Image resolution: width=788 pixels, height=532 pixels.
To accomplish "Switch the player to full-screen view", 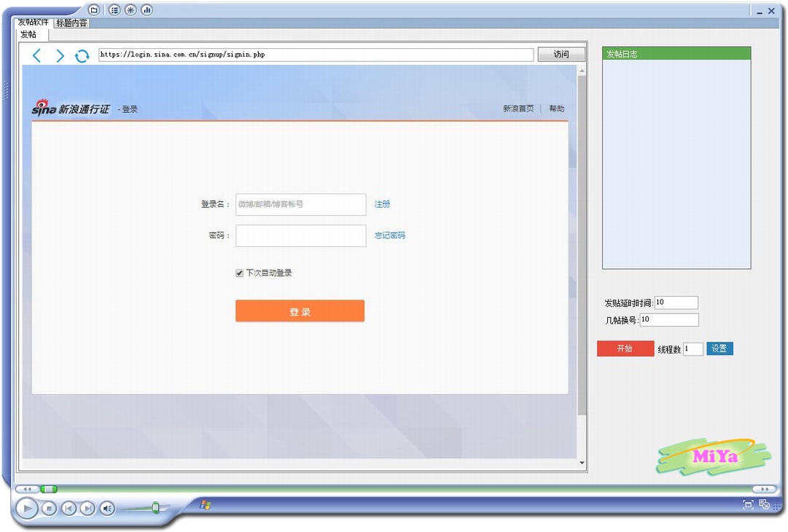I will pos(748,504).
